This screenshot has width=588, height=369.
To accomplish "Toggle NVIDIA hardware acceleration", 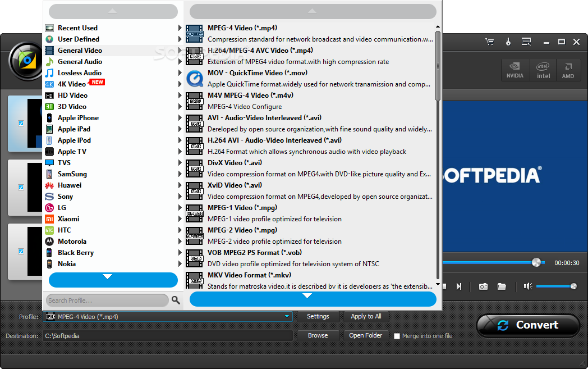I will coord(515,70).
